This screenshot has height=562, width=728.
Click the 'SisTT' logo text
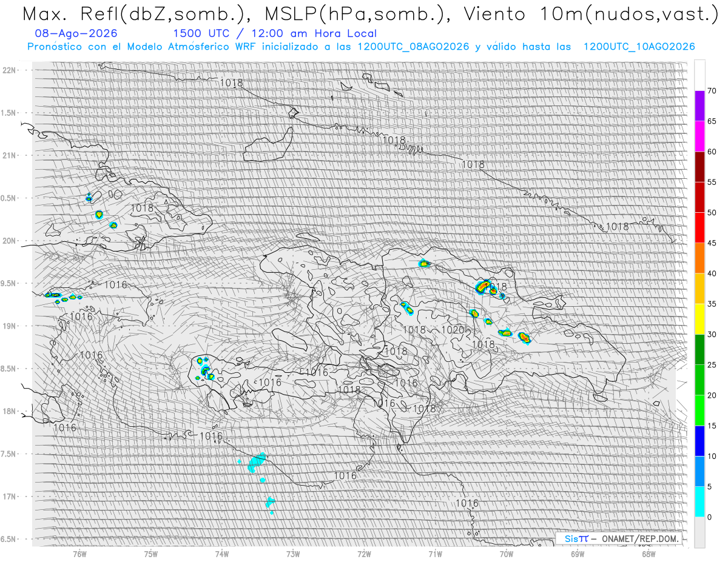576,538
